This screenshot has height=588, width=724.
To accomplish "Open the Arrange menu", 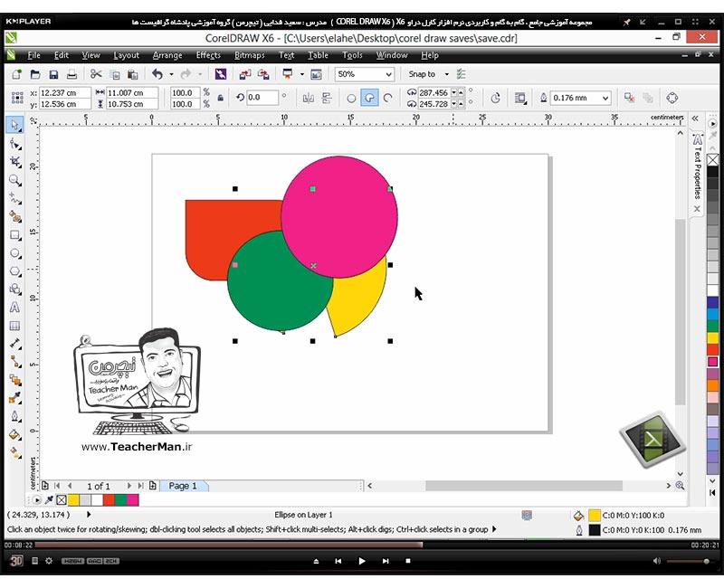I will (167, 55).
